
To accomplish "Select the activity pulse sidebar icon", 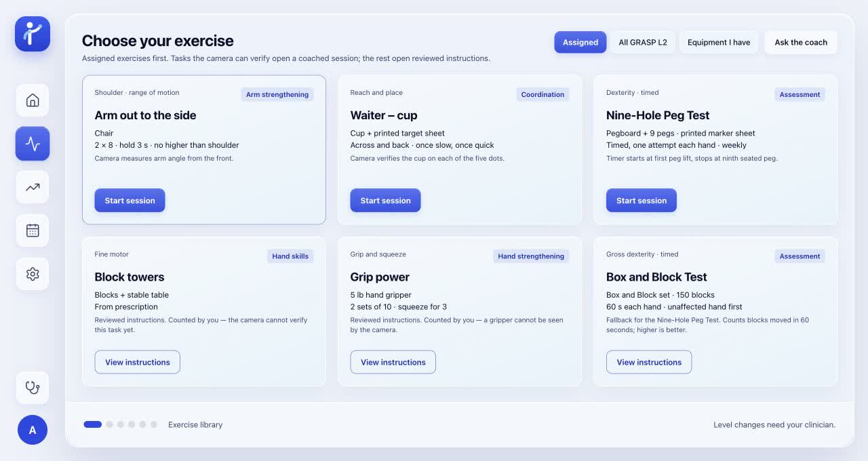I will (33, 144).
